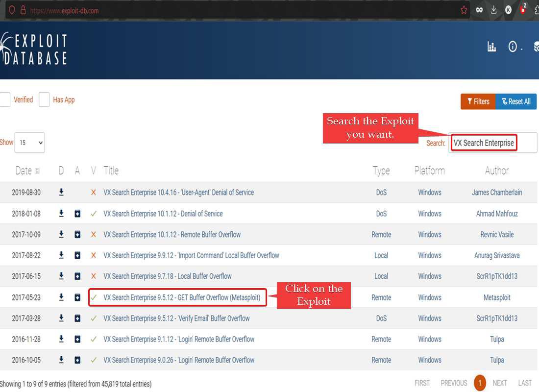Download the 2017-10-09 Remote Buffer Overflow exploit

click(61, 235)
